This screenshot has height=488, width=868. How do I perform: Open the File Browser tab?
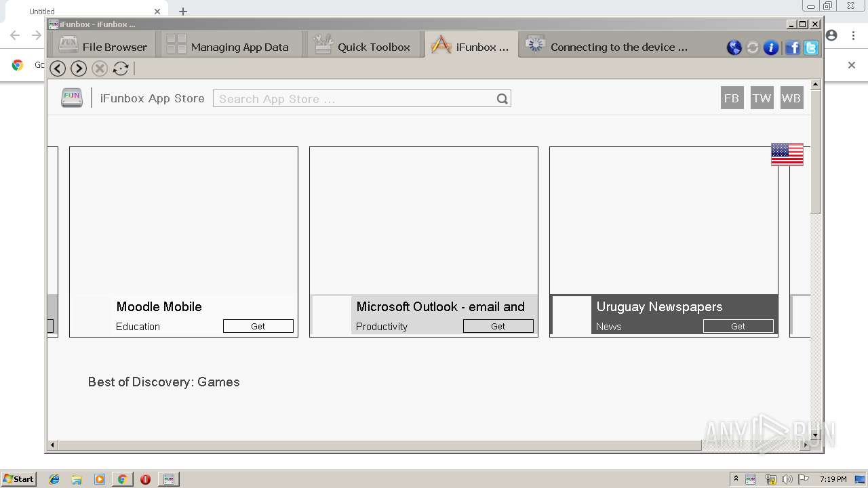[x=103, y=45]
